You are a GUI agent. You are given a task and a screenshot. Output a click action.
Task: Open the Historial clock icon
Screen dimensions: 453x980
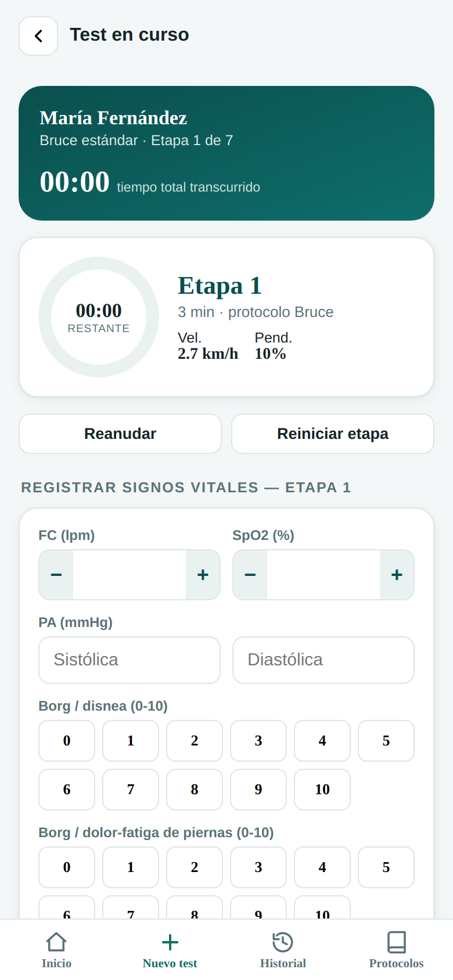[x=283, y=942]
